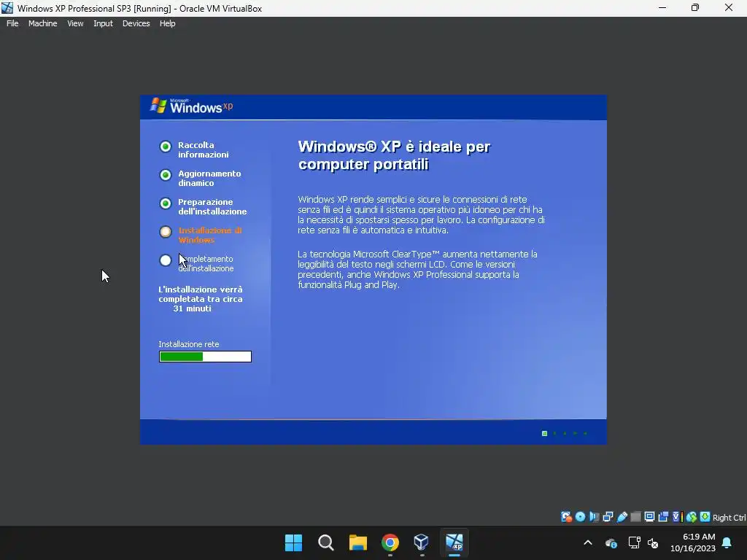Click the '31 minuti' remaining time text
Screen dimensions: 747x560
tap(192, 308)
